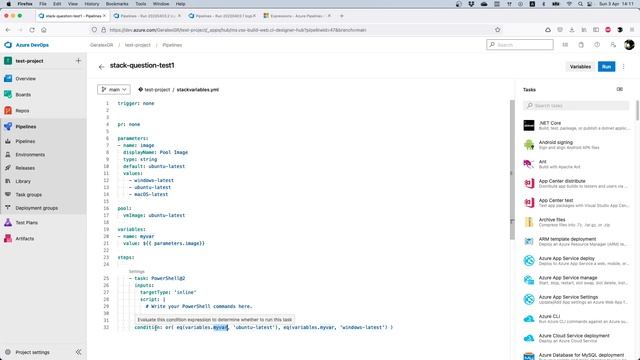640x360 pixels.
Task: Open user settings icon in header
Action: pos(613,45)
